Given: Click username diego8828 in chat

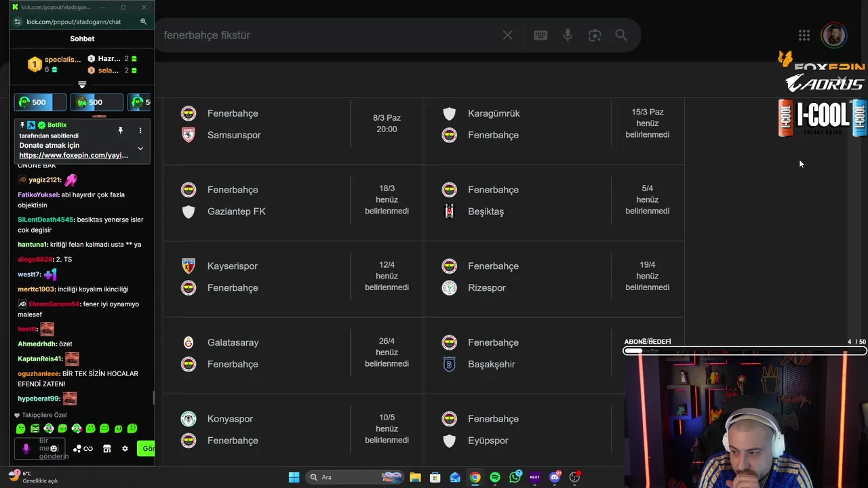Looking at the screenshot, I should (x=35, y=260).
